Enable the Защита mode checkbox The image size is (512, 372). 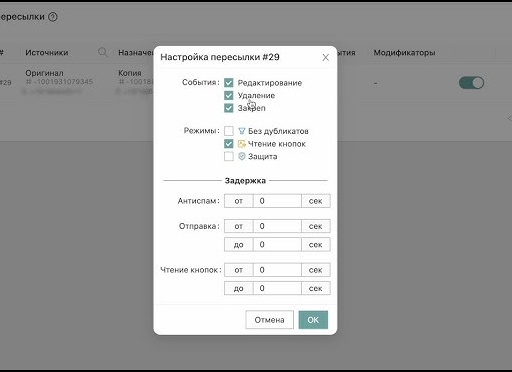tap(229, 156)
